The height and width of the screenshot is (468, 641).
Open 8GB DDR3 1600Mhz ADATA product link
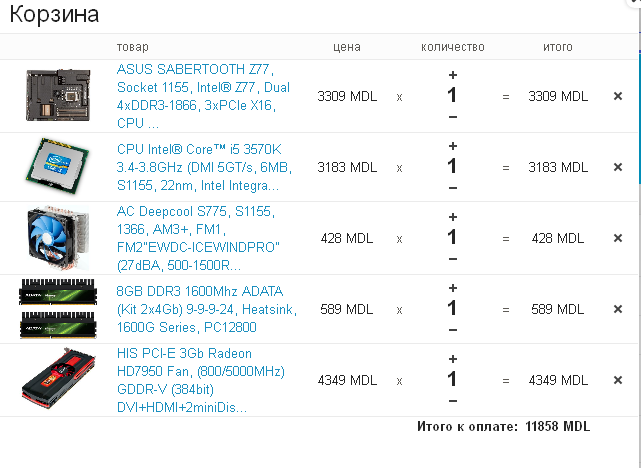pyautogui.click(x=207, y=309)
